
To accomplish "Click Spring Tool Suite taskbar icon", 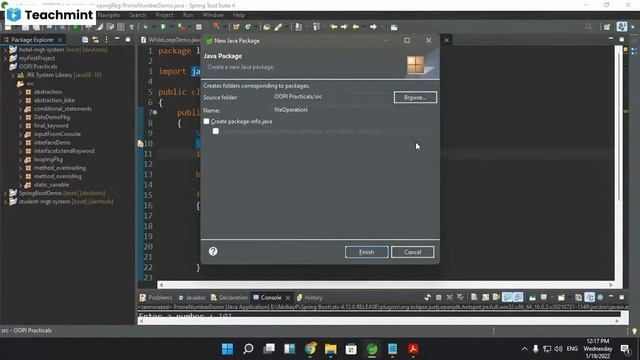I will pos(372,349).
